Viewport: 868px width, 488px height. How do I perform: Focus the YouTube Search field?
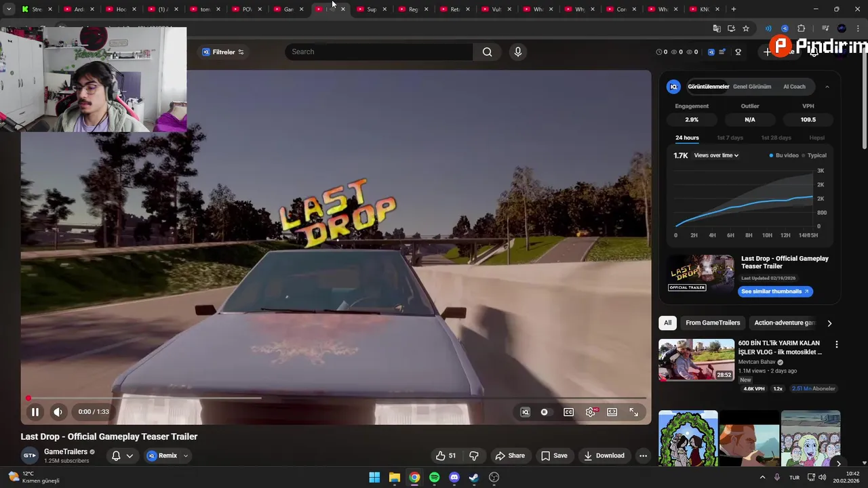(378, 52)
